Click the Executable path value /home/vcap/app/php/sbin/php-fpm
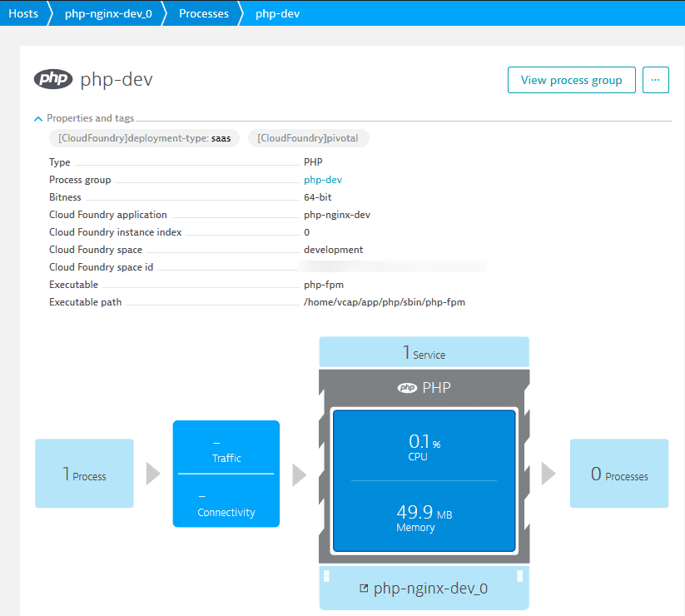 click(x=385, y=302)
